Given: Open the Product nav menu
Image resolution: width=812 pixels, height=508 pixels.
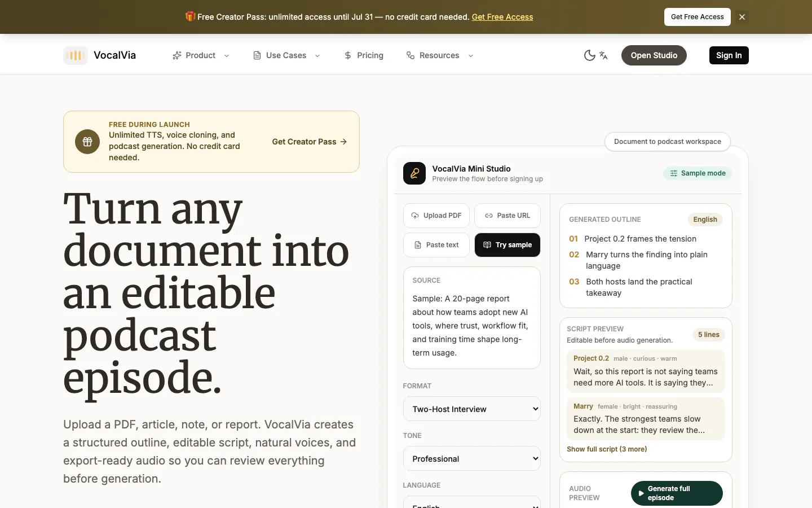Looking at the screenshot, I should (201, 55).
